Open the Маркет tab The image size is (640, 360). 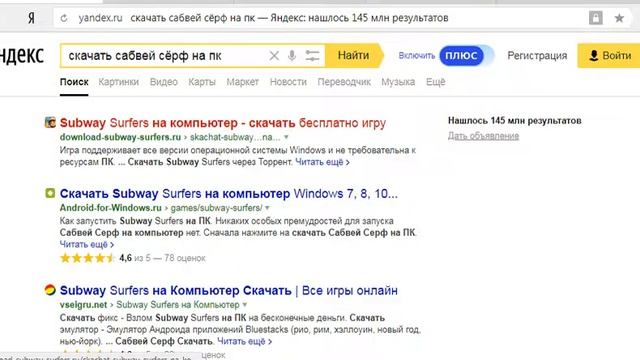242,82
